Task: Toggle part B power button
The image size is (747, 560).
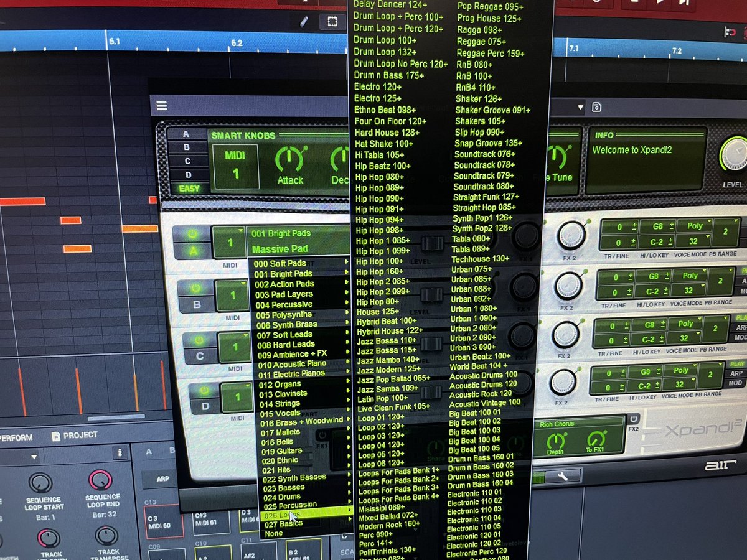Action: click(195, 288)
